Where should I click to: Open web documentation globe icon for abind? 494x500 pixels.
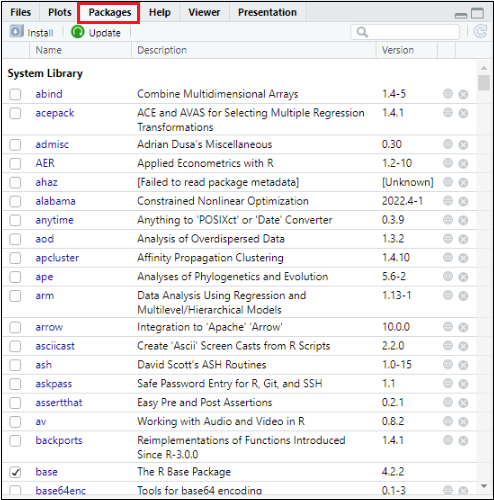click(448, 94)
